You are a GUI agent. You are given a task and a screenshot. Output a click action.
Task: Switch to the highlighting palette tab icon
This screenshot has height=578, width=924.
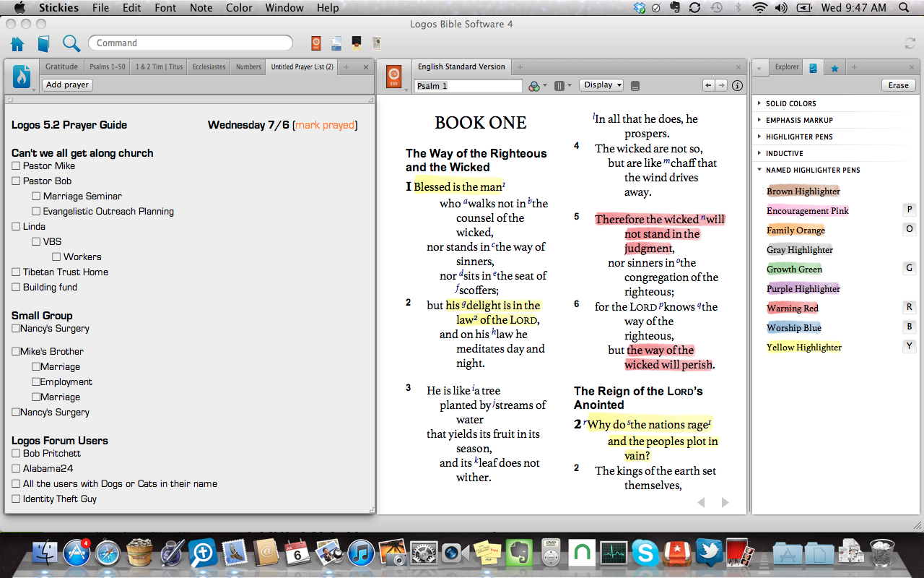pyautogui.click(x=814, y=68)
